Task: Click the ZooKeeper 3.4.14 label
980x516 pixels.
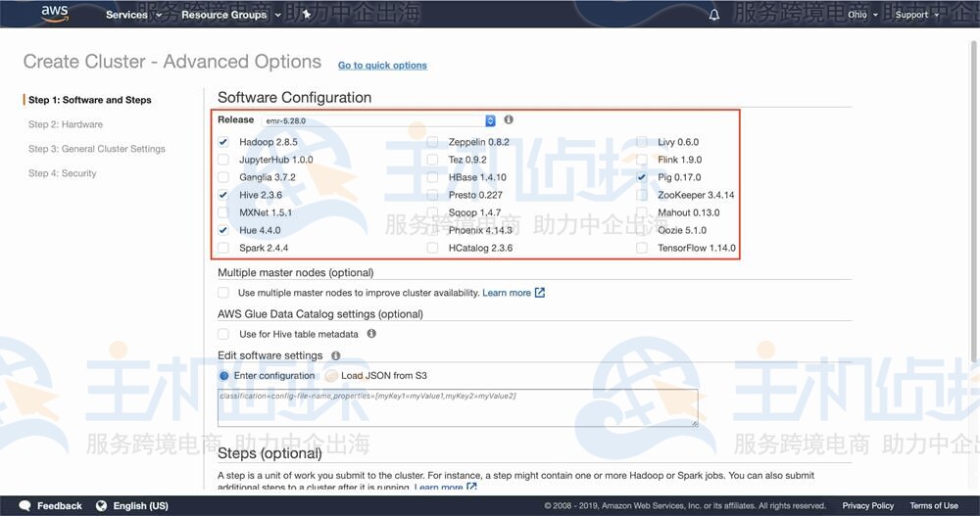Action: coord(696,195)
